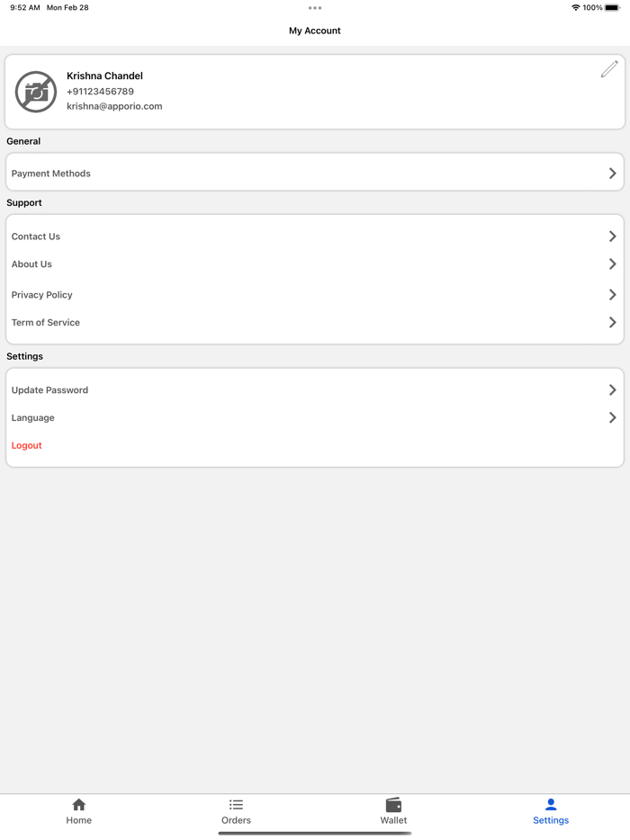Tap the battery icon in status bar
Image resolution: width=630 pixels, height=840 pixels.
[x=613, y=8]
